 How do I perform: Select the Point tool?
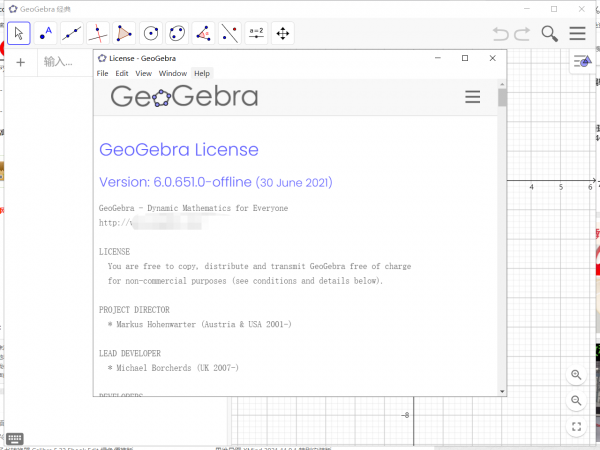[45, 33]
